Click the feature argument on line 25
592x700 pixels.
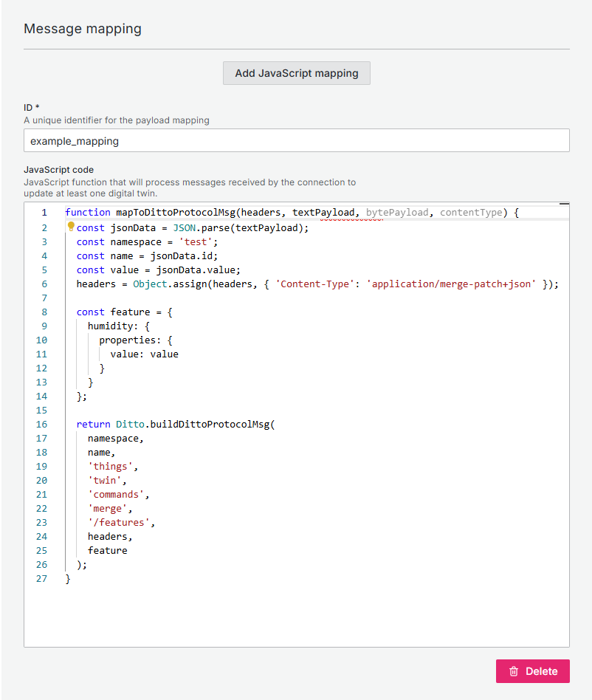[108, 550]
